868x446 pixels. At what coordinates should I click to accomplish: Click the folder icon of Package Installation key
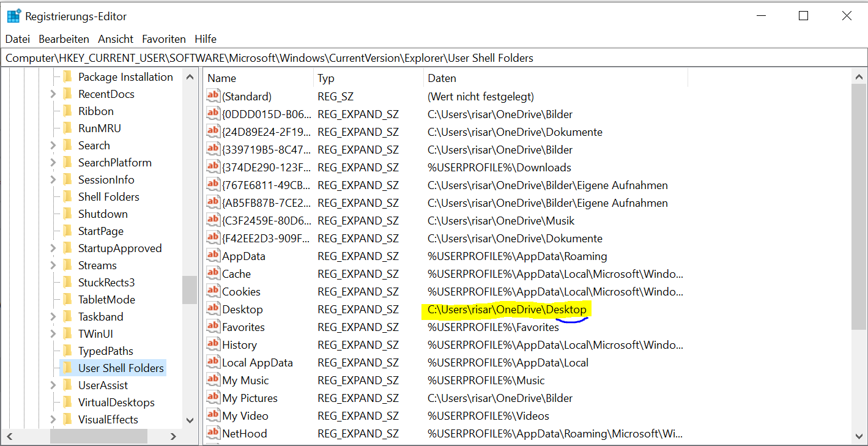click(67, 77)
